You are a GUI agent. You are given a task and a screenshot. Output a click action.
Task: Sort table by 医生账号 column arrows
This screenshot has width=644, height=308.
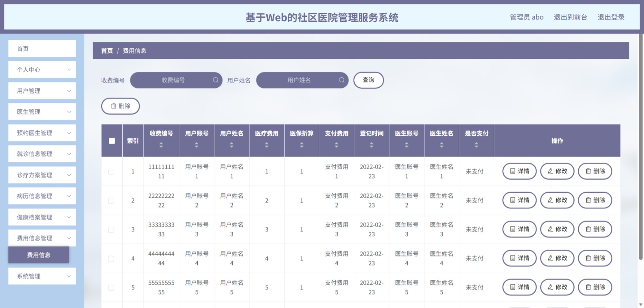click(x=407, y=145)
